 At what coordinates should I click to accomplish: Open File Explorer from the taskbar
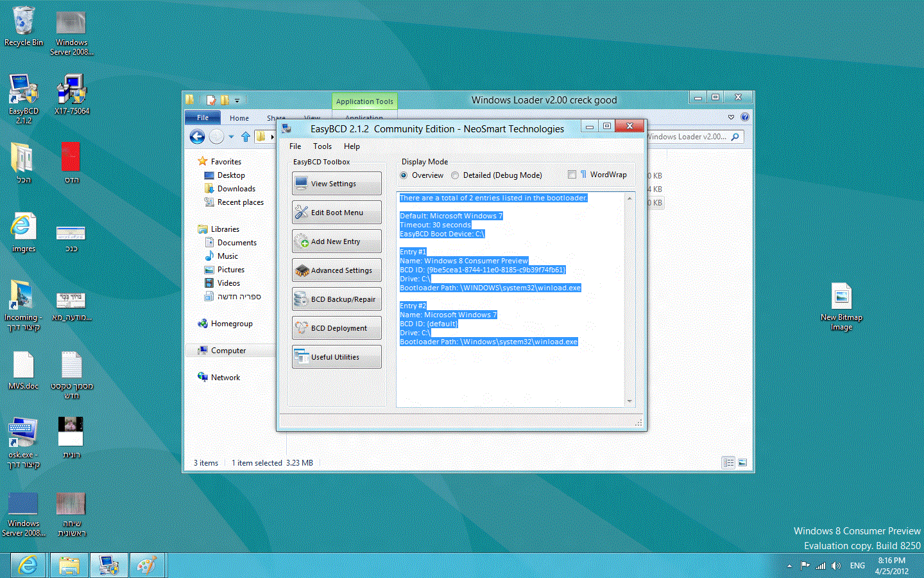pyautogui.click(x=69, y=566)
